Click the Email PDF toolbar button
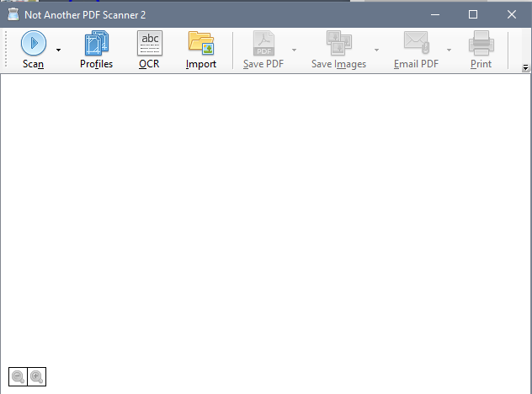Screen dimensions: 532x394 [417, 50]
